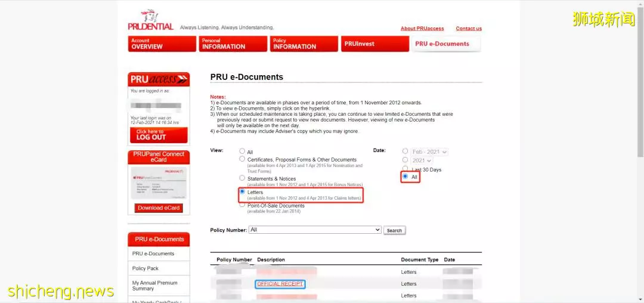Select the Point-Of-Sale Documents radio button

(x=242, y=205)
